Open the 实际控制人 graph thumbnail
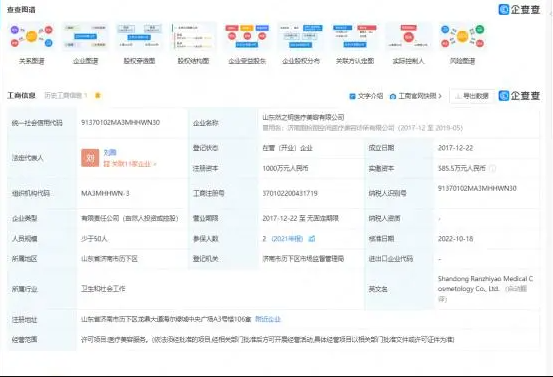 pos(408,37)
